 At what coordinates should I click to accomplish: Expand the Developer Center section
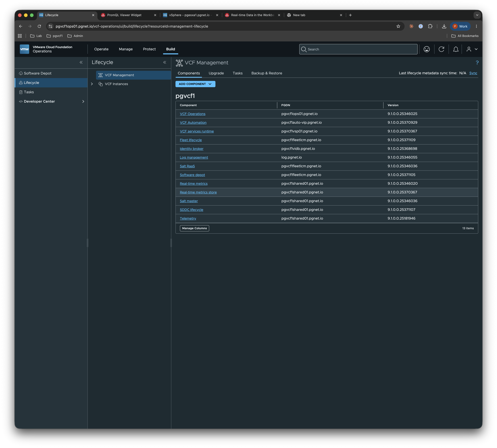point(83,101)
